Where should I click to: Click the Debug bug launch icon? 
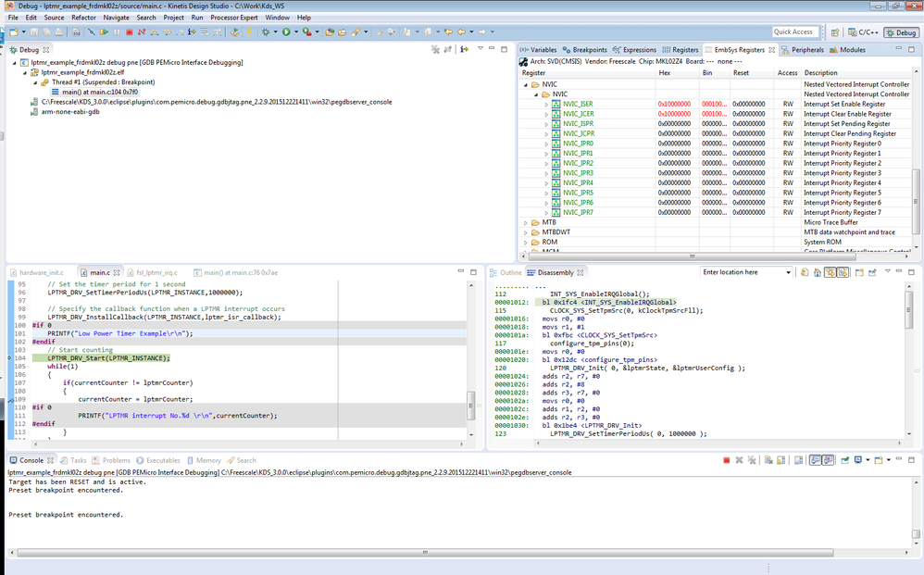pyautogui.click(x=267, y=32)
